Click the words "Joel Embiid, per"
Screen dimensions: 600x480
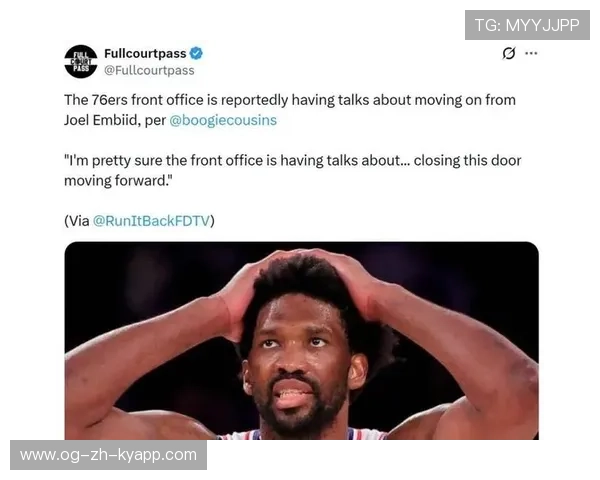click(115, 120)
